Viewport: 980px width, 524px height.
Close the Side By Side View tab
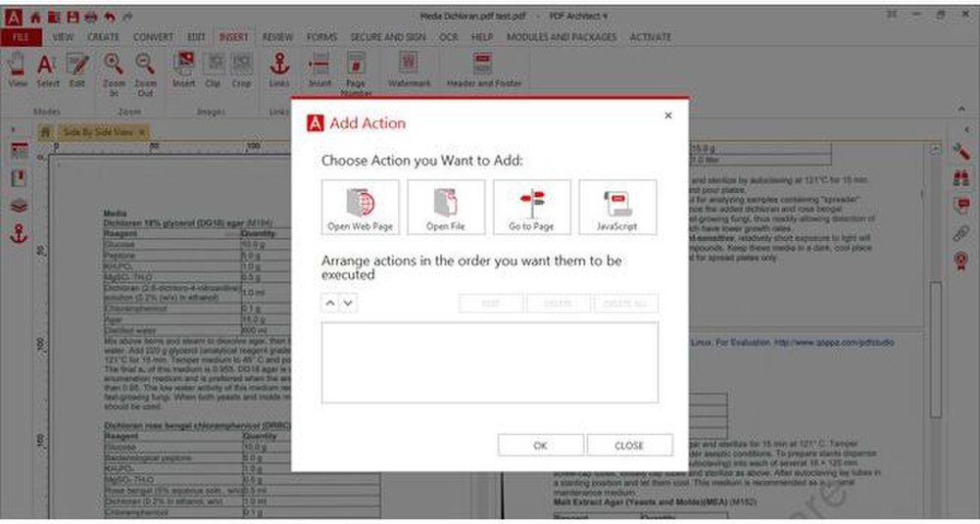141,131
